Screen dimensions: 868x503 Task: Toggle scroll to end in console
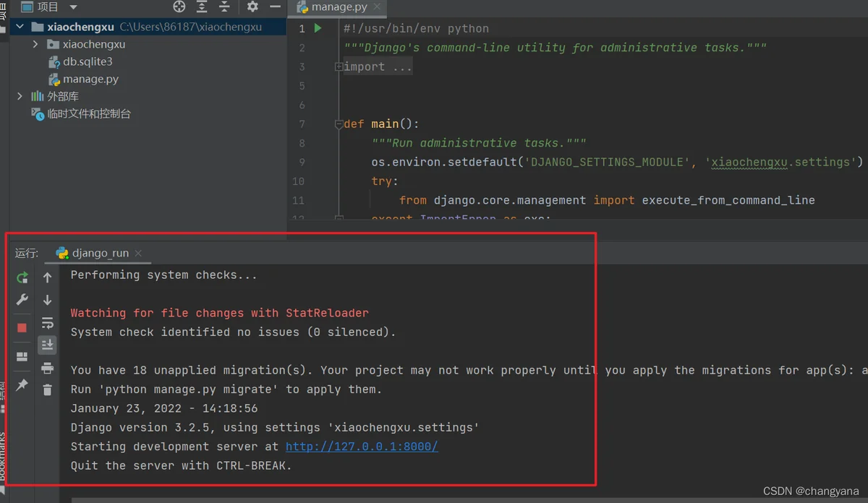pyautogui.click(x=47, y=345)
